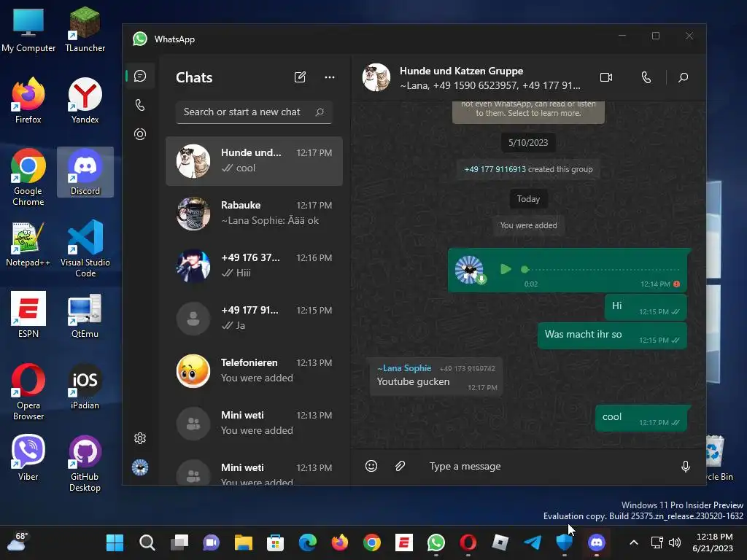Start a video call in group

point(606,77)
